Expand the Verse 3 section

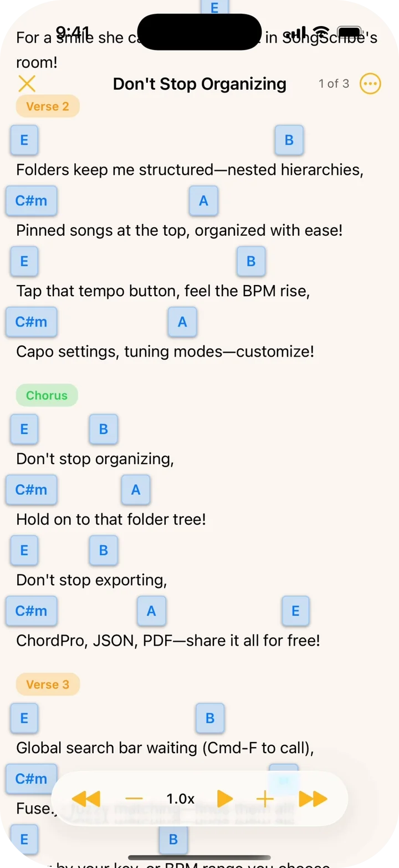(x=48, y=684)
